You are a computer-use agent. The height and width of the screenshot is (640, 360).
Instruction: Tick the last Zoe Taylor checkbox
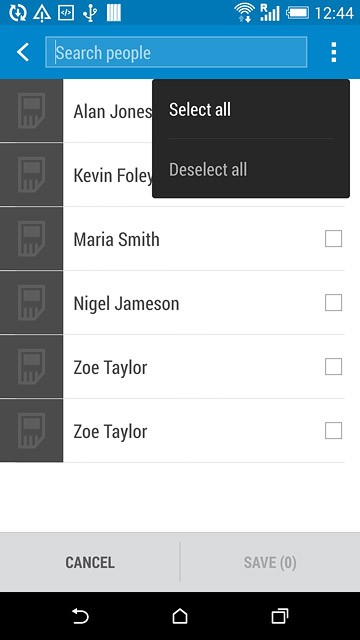pos(333,431)
